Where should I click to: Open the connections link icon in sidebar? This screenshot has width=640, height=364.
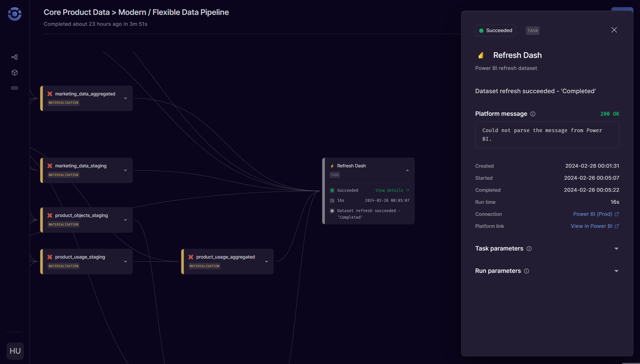point(14,88)
